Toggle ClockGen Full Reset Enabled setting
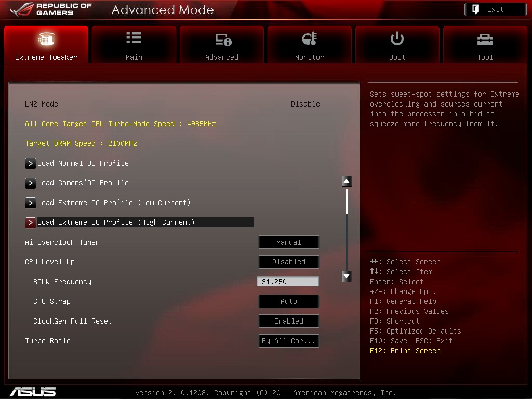The image size is (532, 399). pyautogui.click(x=288, y=321)
